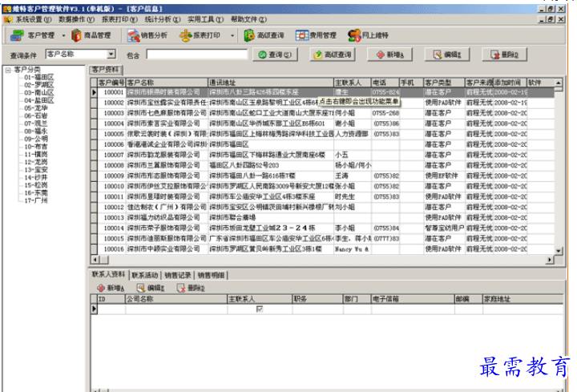
Task: Switch to the 联系活动 tab
Action: [x=145, y=275]
